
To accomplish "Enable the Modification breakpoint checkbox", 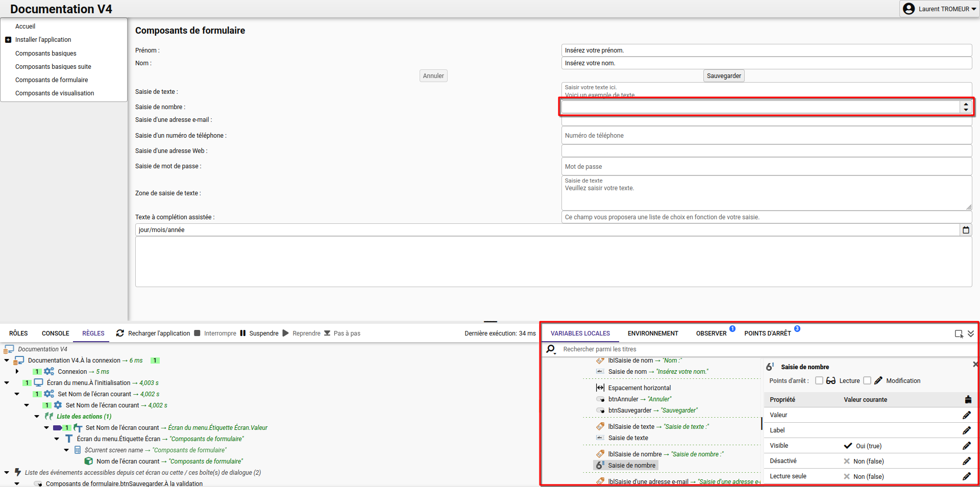I will pyautogui.click(x=867, y=380).
